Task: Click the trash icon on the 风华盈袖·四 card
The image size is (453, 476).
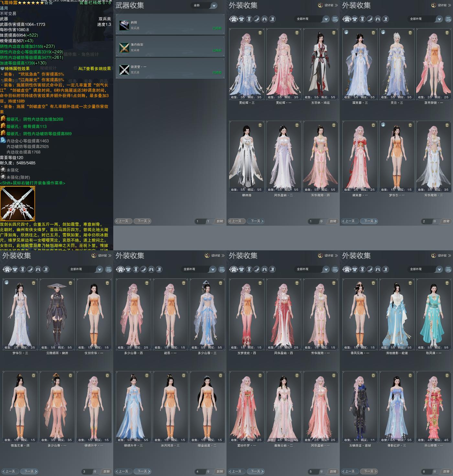Action: 297,283
